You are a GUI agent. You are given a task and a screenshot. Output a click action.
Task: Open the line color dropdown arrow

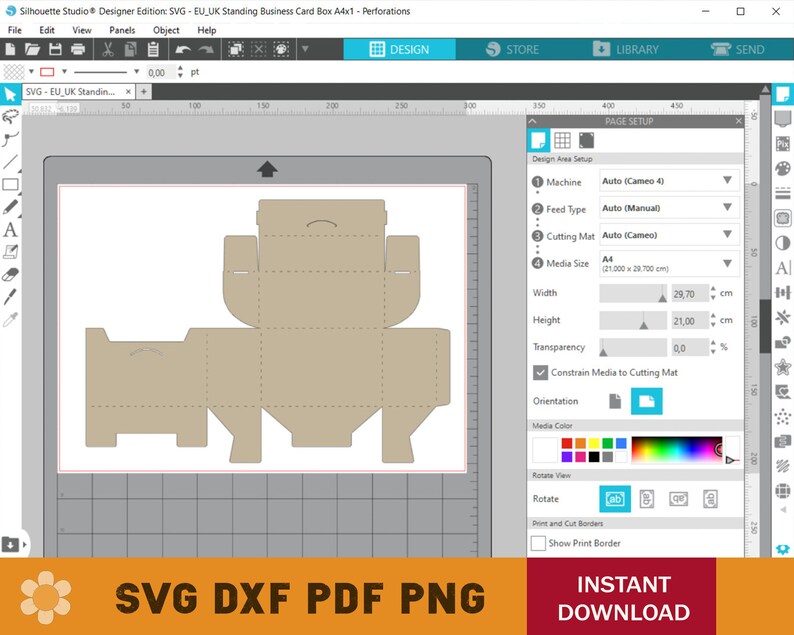tap(64, 71)
